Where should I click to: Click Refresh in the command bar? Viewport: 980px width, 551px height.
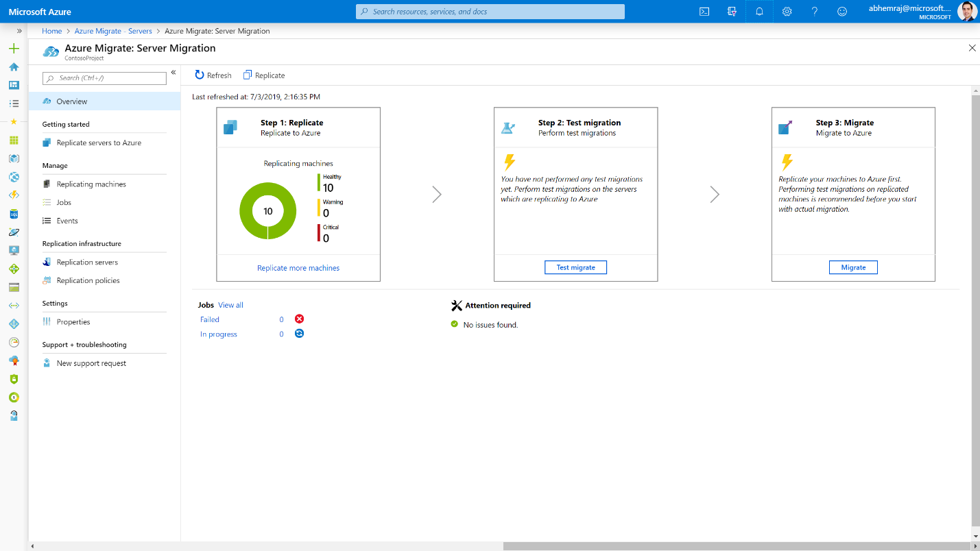pyautogui.click(x=213, y=75)
